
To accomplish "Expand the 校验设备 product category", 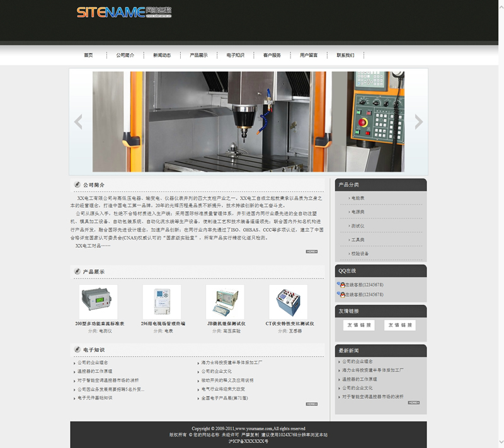I will click(360, 253).
